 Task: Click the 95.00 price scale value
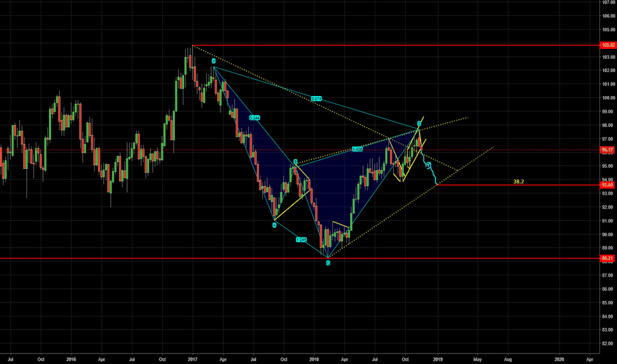(x=609, y=166)
